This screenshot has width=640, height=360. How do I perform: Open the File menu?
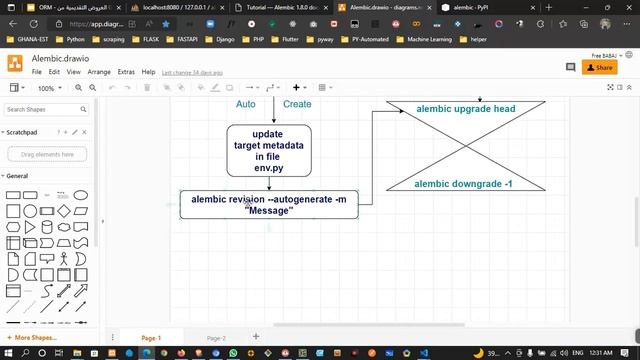37,72
